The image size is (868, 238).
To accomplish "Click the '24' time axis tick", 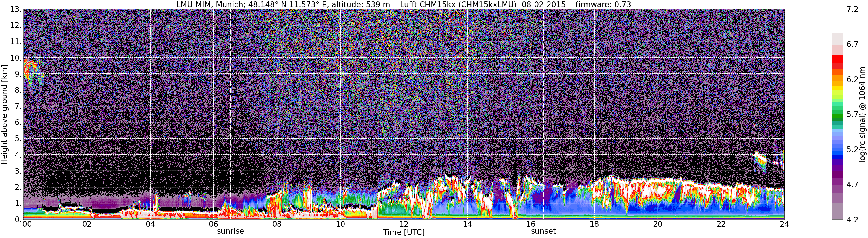I will [x=784, y=224].
